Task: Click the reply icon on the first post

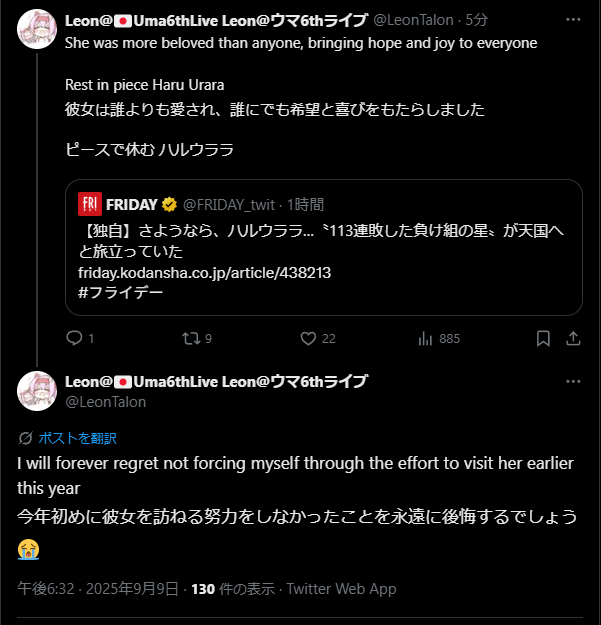Action: (x=73, y=338)
